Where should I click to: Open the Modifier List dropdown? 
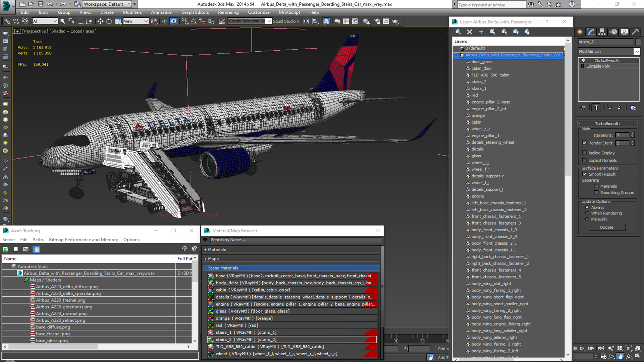637,51
